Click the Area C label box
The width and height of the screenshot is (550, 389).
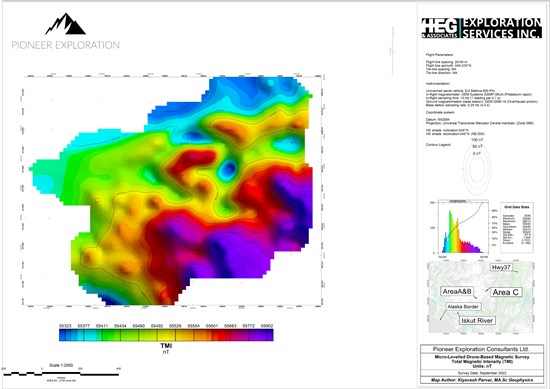click(505, 292)
